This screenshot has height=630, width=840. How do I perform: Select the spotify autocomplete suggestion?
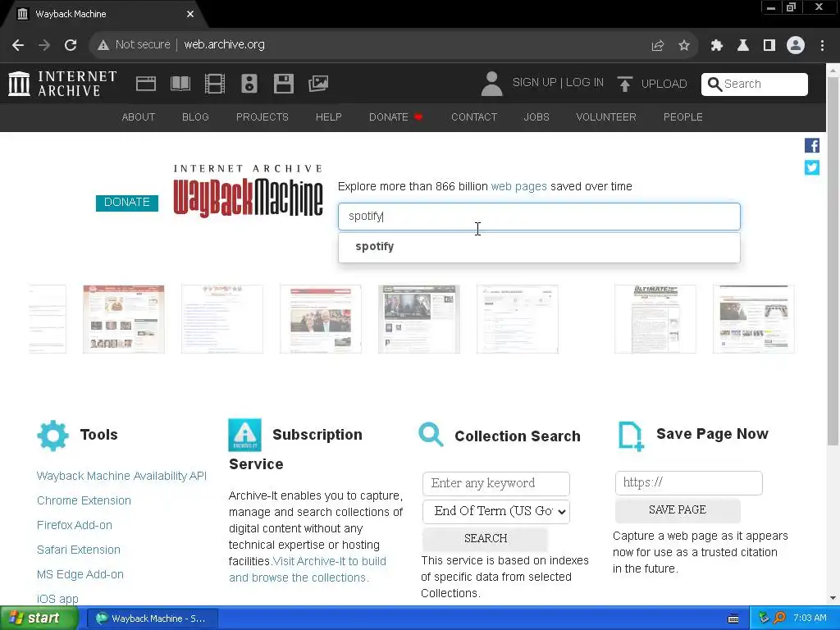click(539, 246)
